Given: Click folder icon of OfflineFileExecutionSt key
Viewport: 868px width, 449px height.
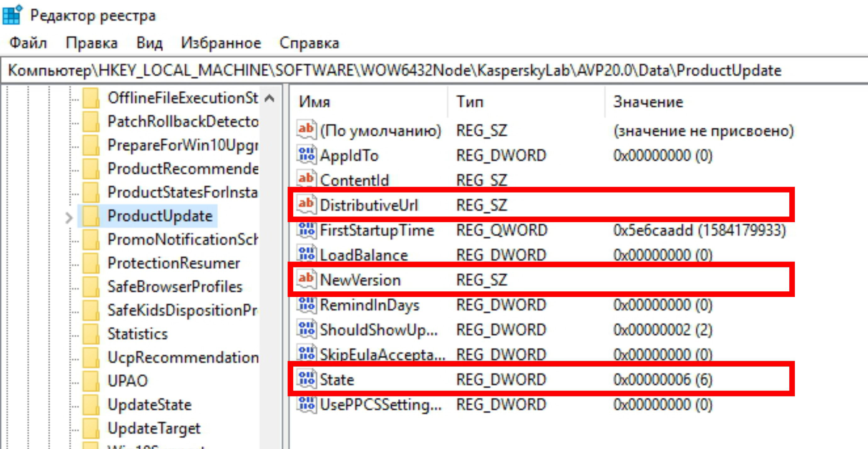Looking at the screenshot, I should click(x=91, y=98).
